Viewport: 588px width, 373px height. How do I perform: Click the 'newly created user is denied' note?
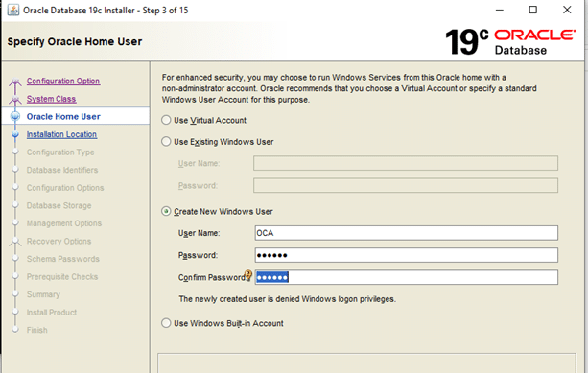pyautogui.click(x=287, y=299)
